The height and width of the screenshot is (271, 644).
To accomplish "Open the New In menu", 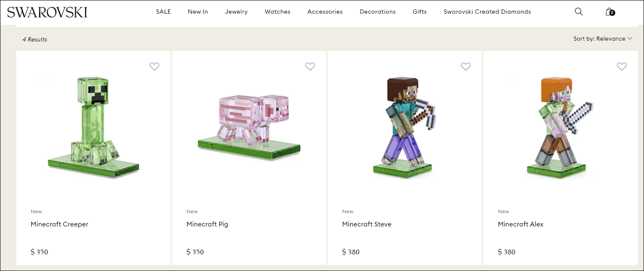I will [x=198, y=12].
